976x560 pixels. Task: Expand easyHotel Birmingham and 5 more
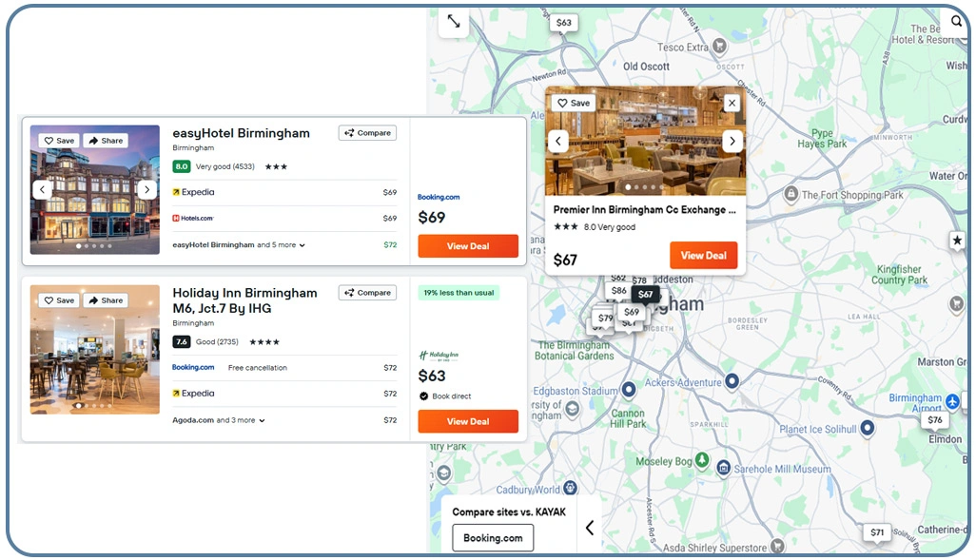pos(239,245)
